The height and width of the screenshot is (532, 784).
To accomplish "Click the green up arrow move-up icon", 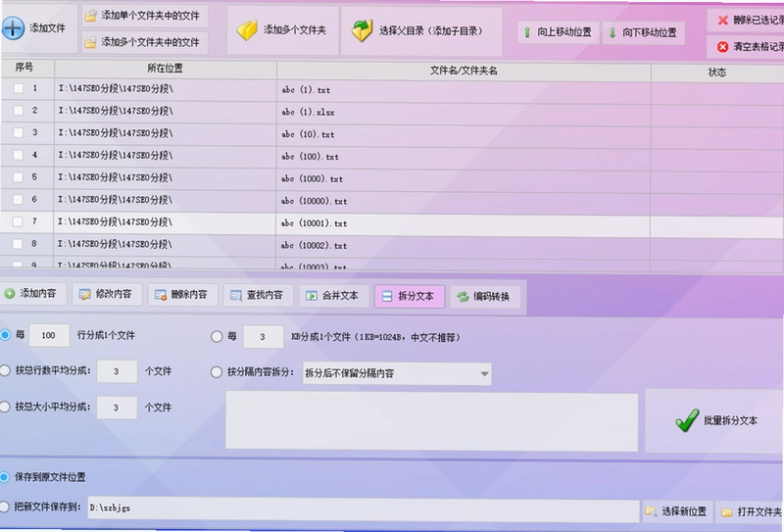I will (x=527, y=32).
